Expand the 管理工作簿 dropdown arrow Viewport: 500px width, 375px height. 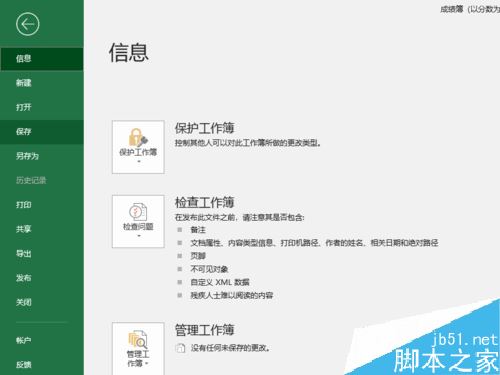click(146, 363)
